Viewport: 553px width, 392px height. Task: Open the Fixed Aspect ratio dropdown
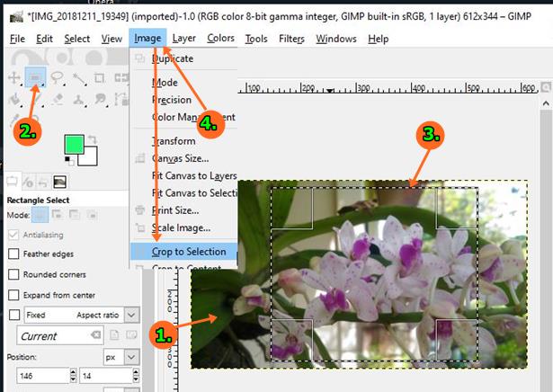pos(131,315)
